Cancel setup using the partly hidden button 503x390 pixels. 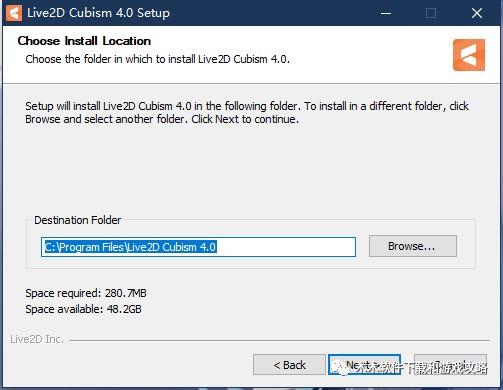pyautogui.click(x=450, y=365)
